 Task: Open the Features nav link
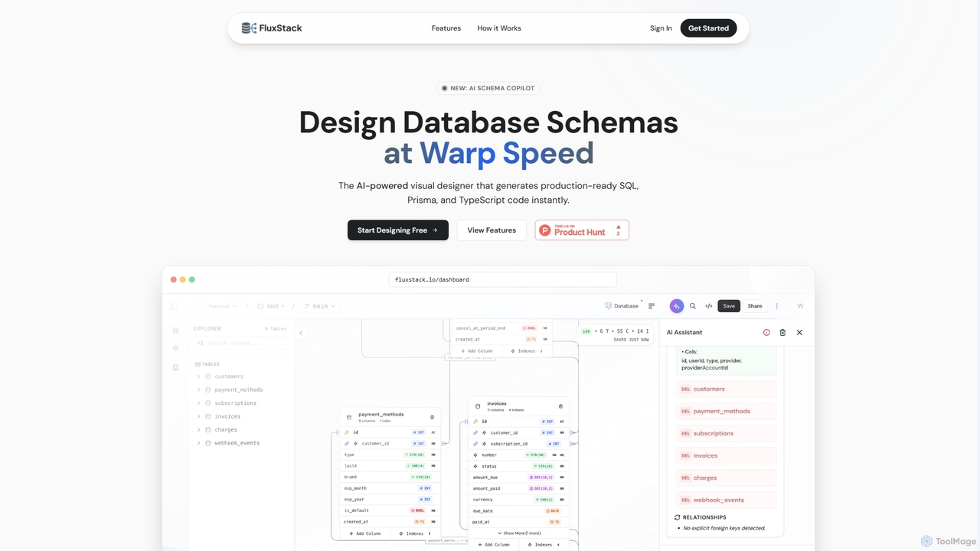coord(446,28)
